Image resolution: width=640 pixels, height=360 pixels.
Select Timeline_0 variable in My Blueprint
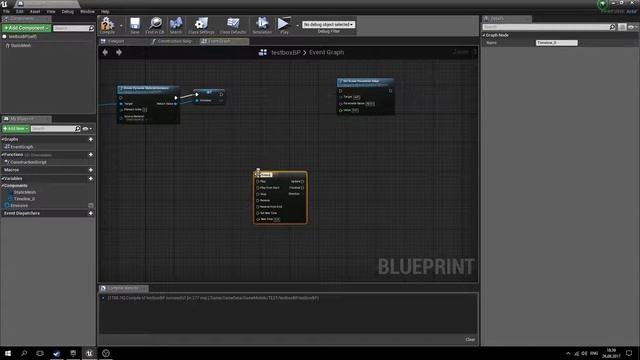(x=24, y=199)
